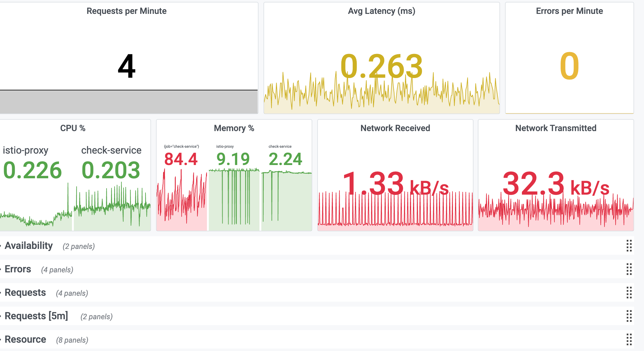
Task: Expand the Requests [5m] row
Action: (36, 316)
